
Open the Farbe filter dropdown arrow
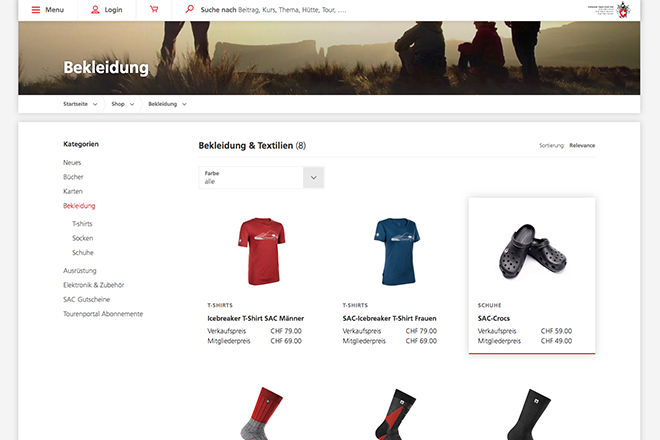314,178
